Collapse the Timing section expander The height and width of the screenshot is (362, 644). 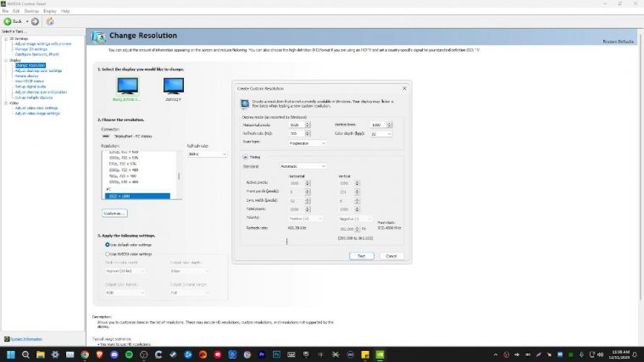[x=245, y=157]
